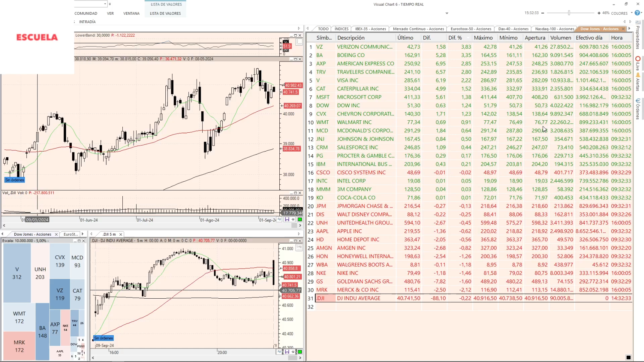
Task: Close the .DJI 5 m chart tab
Action: point(121,234)
